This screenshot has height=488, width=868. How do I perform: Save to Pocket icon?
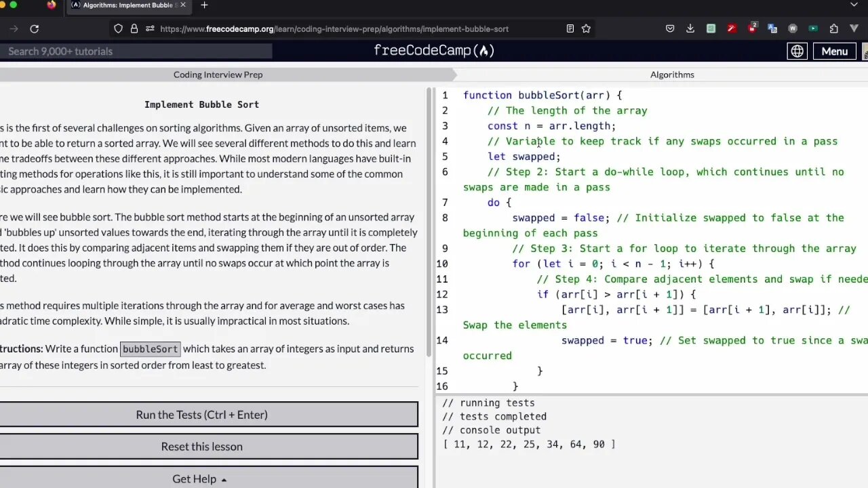tap(670, 28)
